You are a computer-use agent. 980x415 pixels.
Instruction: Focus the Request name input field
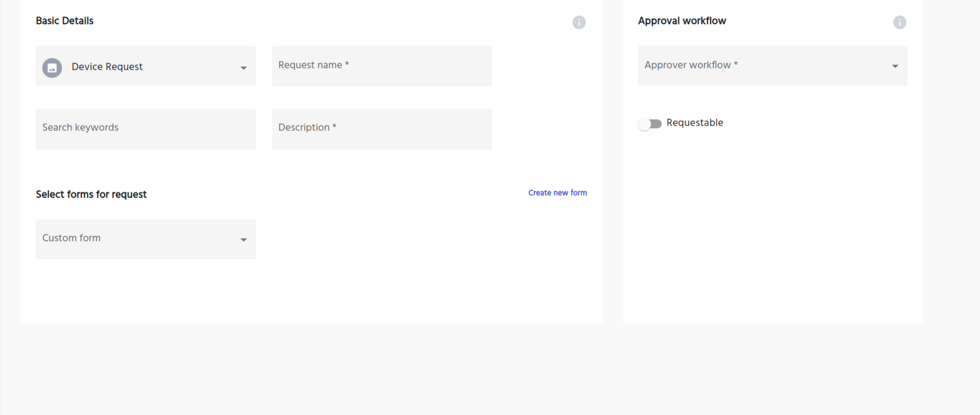click(x=381, y=66)
